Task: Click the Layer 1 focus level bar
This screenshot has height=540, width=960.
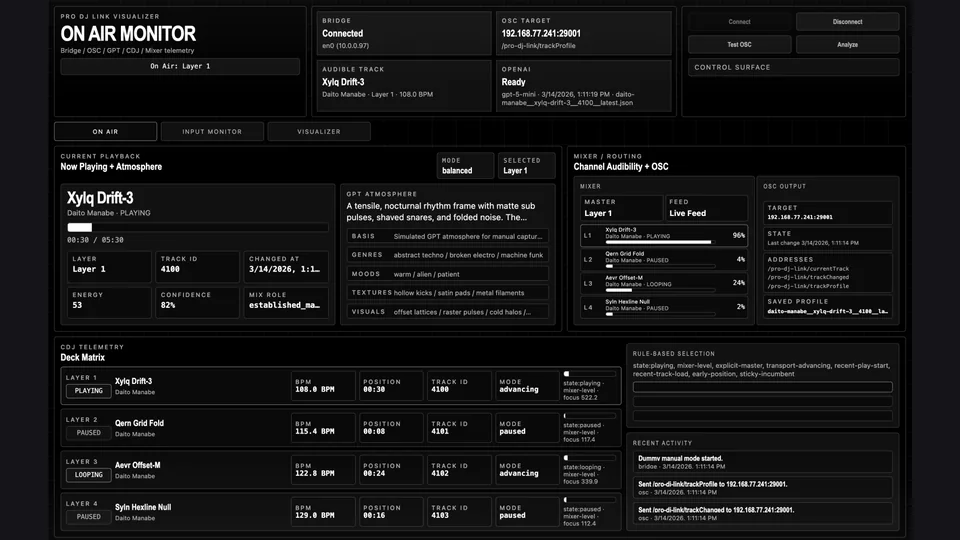Action: click(590, 373)
